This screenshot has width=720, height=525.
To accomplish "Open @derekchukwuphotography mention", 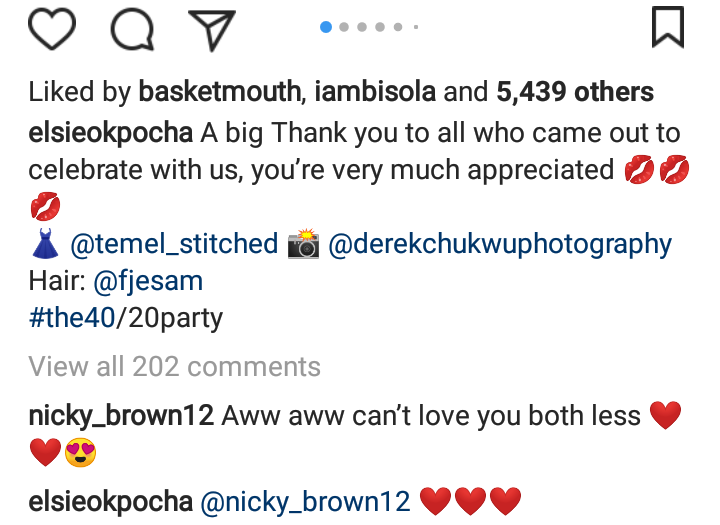I will 500,243.
